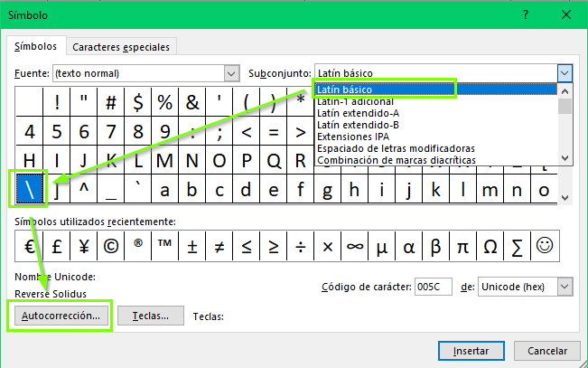Image resolution: width=588 pixels, height=368 pixels.
Task: Select the division ÷ symbol
Action: [x=301, y=246]
